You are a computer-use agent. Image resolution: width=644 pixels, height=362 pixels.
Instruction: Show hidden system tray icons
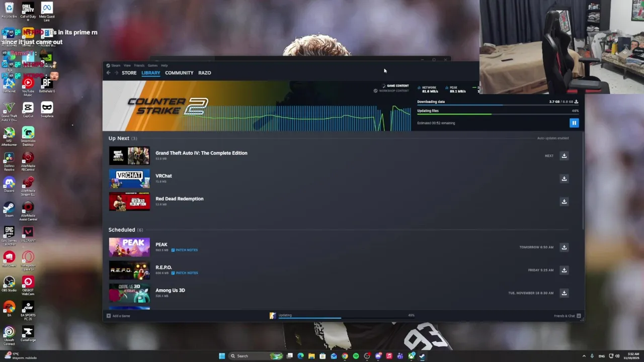click(x=584, y=356)
